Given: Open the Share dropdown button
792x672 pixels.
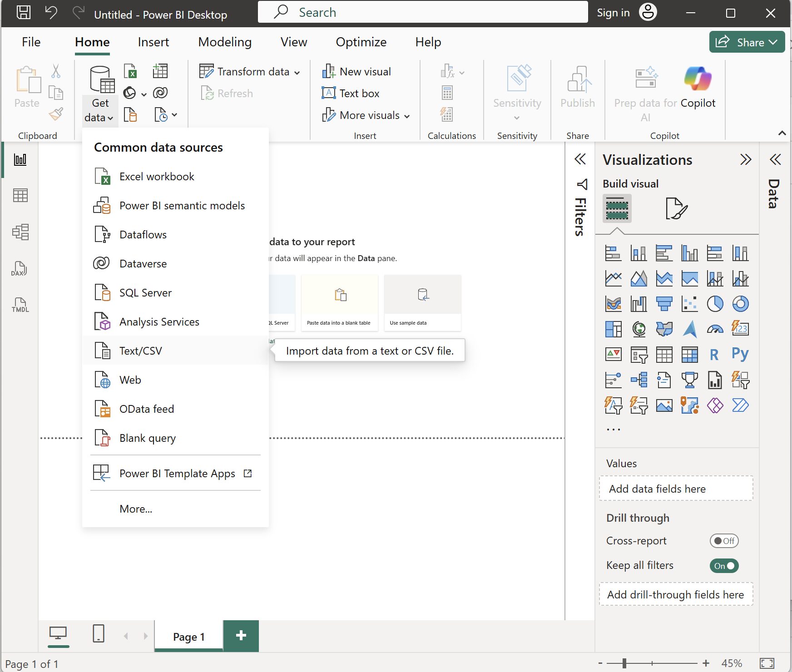Looking at the screenshot, I should (747, 42).
